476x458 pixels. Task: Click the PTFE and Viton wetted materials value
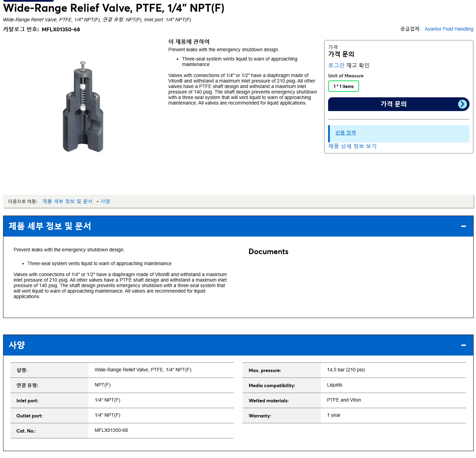coord(344,400)
